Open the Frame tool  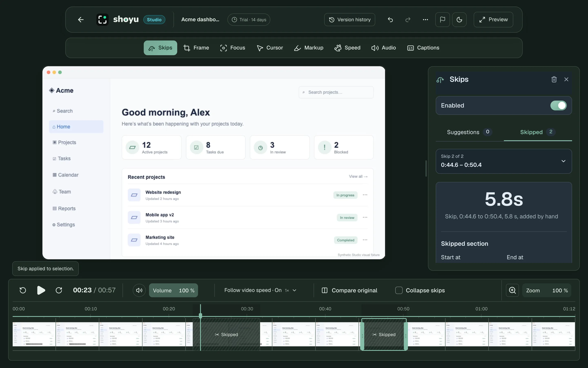[196, 48]
